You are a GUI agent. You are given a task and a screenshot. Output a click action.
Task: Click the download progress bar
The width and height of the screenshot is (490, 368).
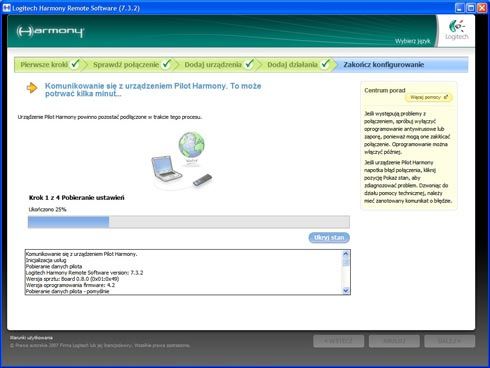coord(189,222)
